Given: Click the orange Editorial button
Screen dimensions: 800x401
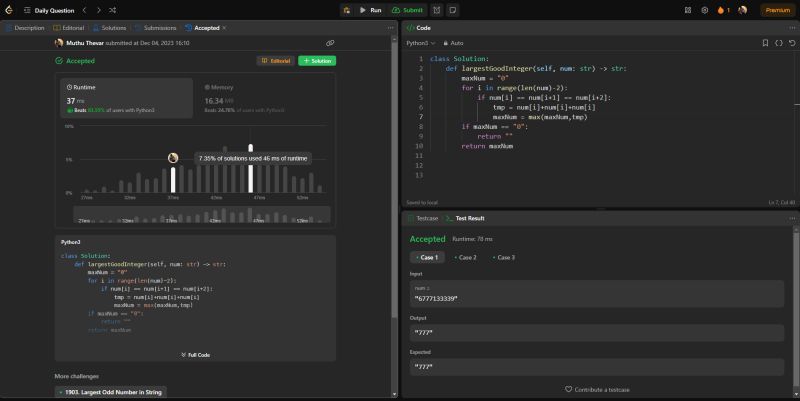Looking at the screenshot, I should pos(276,61).
